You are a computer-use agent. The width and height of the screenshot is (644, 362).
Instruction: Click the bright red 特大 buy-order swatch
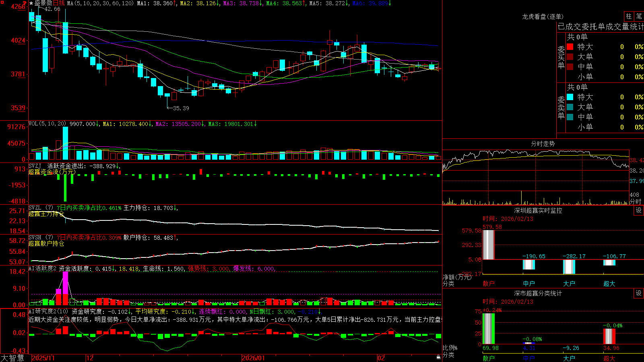pyautogui.click(x=570, y=47)
